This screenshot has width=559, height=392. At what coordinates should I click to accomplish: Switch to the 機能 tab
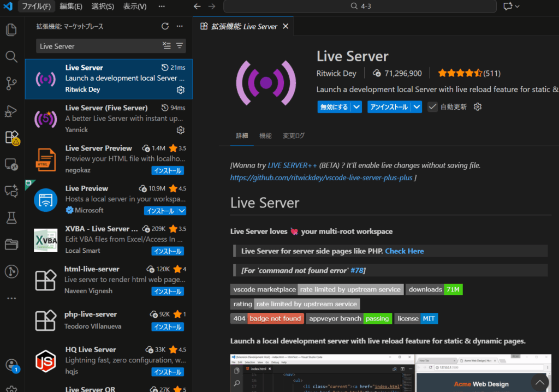(x=265, y=136)
